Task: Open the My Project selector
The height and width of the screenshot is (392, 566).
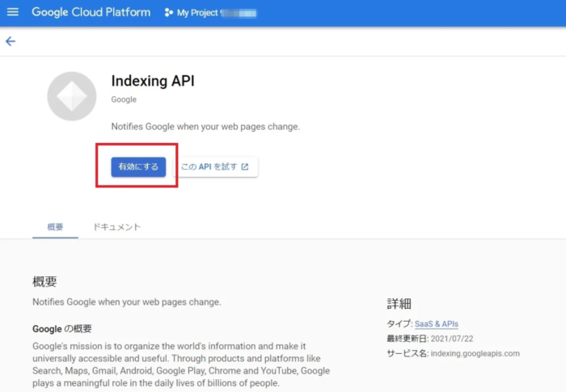Action: coord(210,13)
